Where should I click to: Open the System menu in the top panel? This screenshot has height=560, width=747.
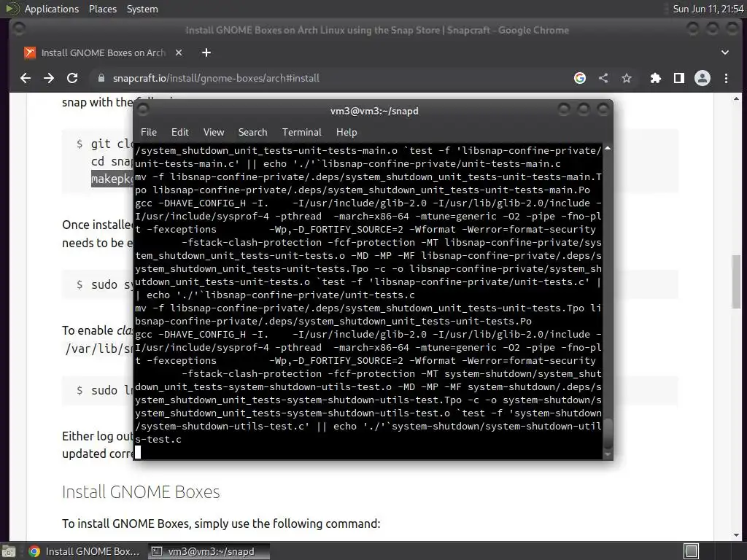(142, 9)
